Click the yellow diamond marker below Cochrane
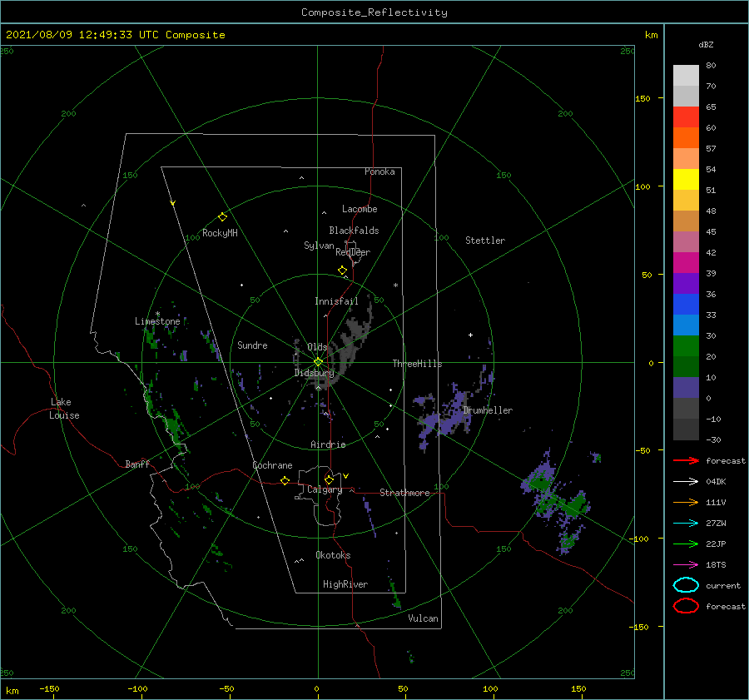The width and height of the screenshot is (749, 700). coord(285,481)
